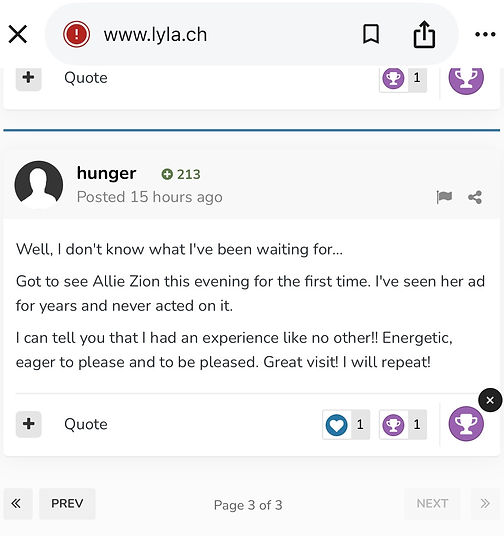
Task: Open Page 3 of 3 page selector
Action: point(248,505)
